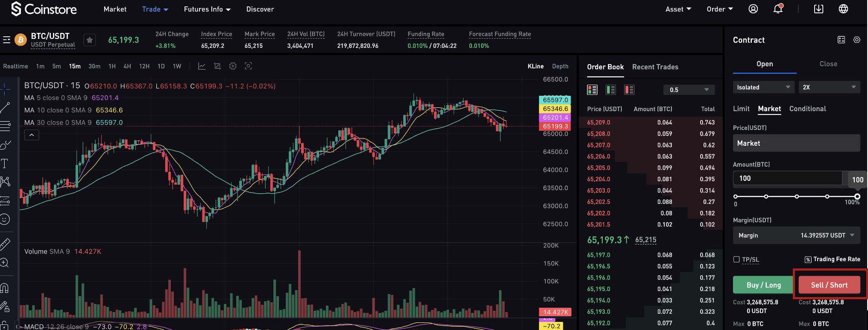Expand the Trade menu
The width and height of the screenshot is (868, 330).
point(155,9)
